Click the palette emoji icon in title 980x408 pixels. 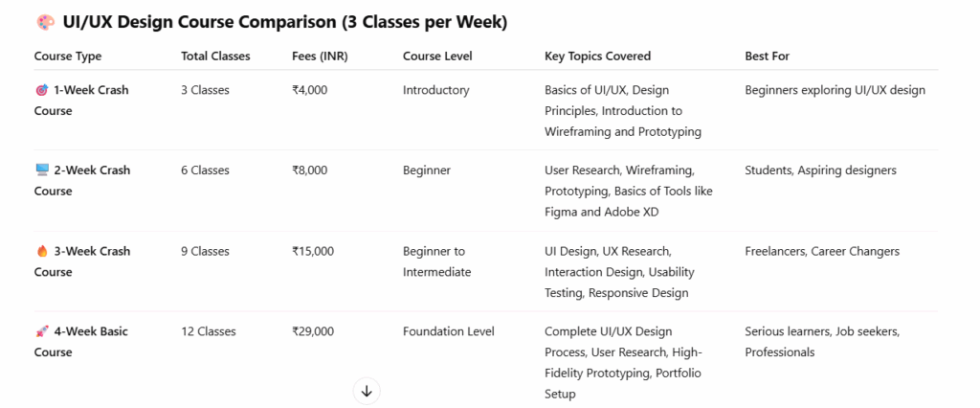tap(44, 22)
